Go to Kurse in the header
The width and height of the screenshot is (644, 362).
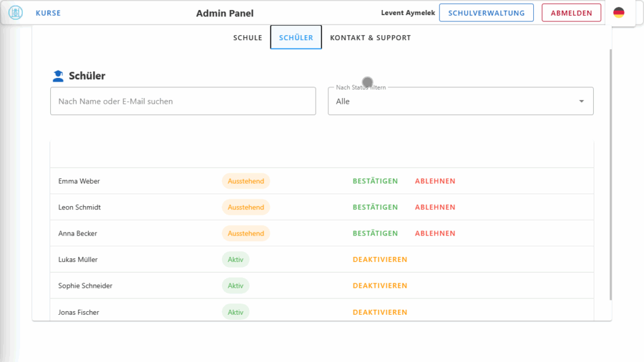pyautogui.click(x=48, y=13)
